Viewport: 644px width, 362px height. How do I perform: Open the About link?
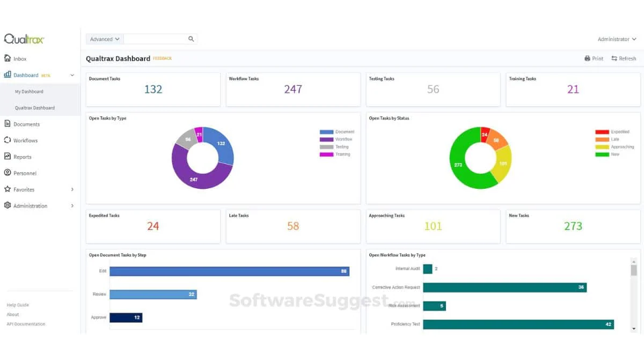13,314
